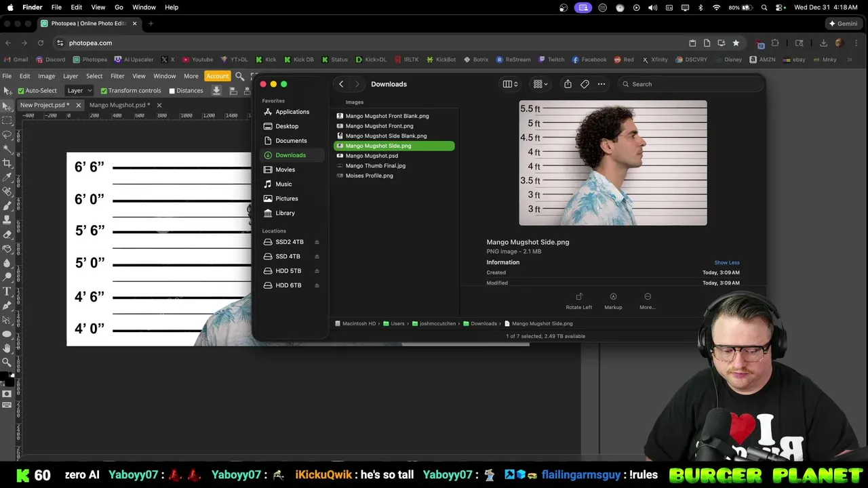Select the Ellipse shape tool

pyautogui.click(x=7, y=334)
